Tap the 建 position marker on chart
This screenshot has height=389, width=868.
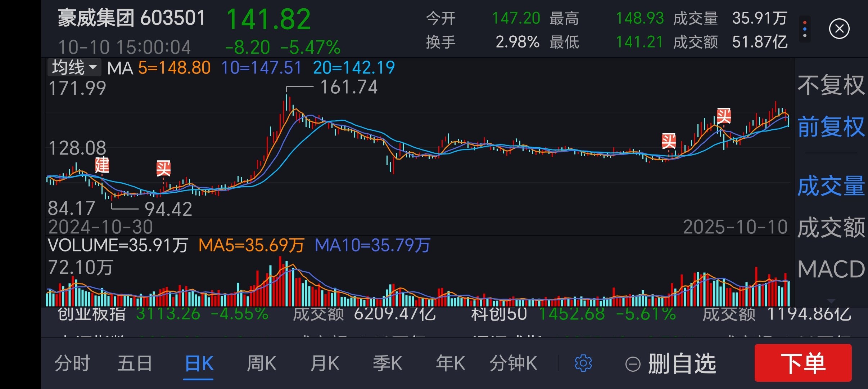coord(102,165)
